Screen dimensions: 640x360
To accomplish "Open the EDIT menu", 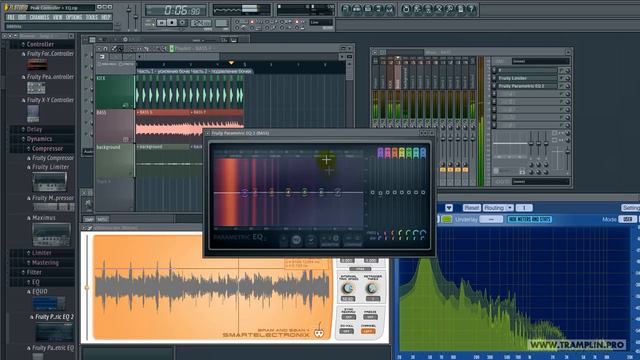I will click(22, 18).
